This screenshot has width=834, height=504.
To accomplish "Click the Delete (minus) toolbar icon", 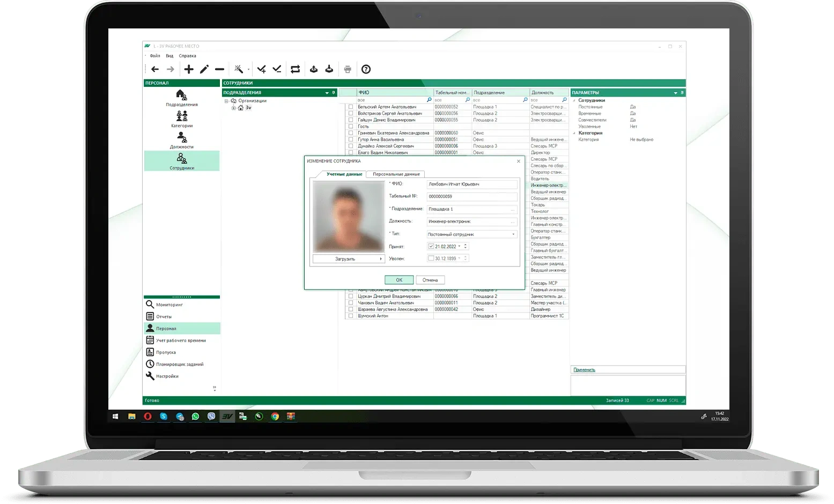I will (x=219, y=69).
